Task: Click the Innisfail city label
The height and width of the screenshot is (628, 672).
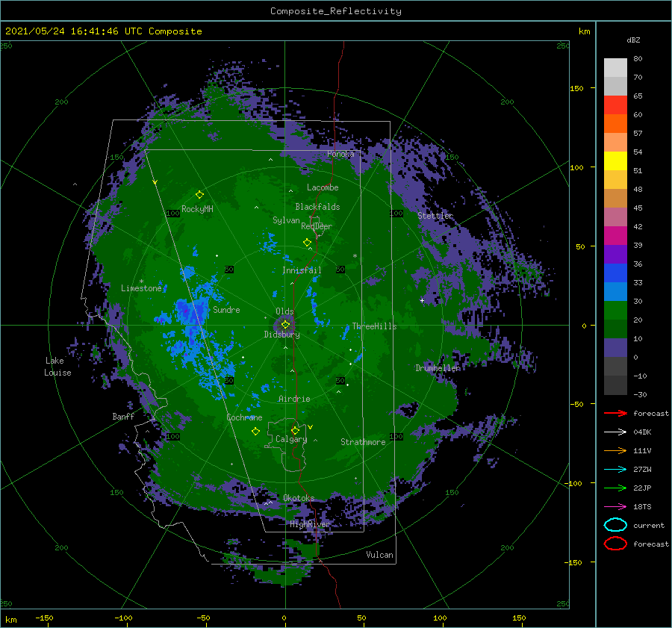Action: coord(302,270)
